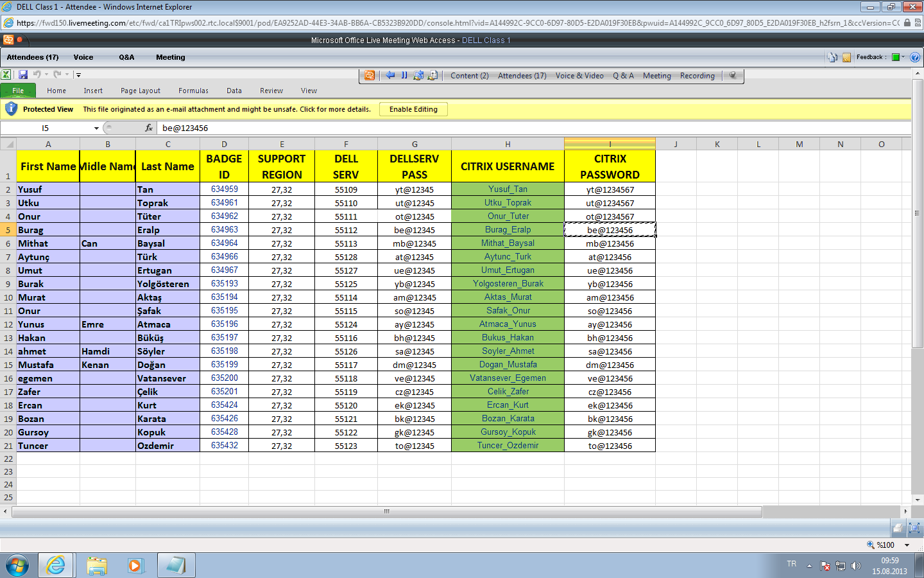The height and width of the screenshot is (578, 924).
Task: Click the vertical scrollbar down arrow
Action: 918,499
